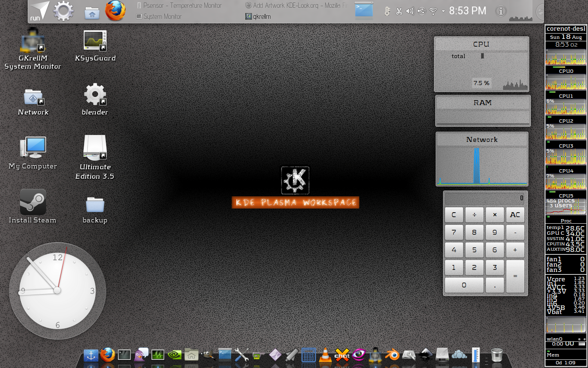This screenshot has height=368, width=588.
Task: Open the Wi-Fi network tray icon
Action: (433, 11)
